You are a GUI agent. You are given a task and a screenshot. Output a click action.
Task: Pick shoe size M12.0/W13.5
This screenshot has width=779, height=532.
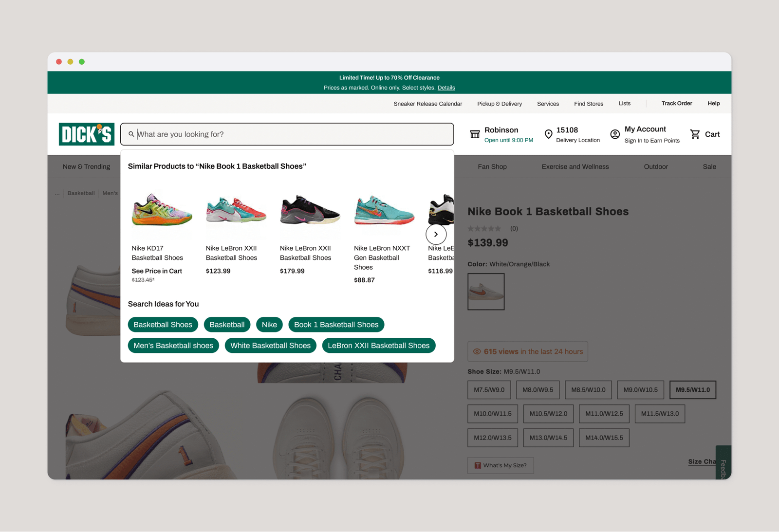pyautogui.click(x=492, y=438)
